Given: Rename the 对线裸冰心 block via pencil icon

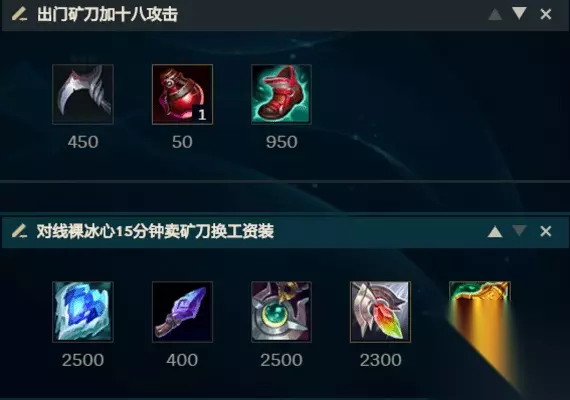Looking at the screenshot, I should pyautogui.click(x=19, y=231).
